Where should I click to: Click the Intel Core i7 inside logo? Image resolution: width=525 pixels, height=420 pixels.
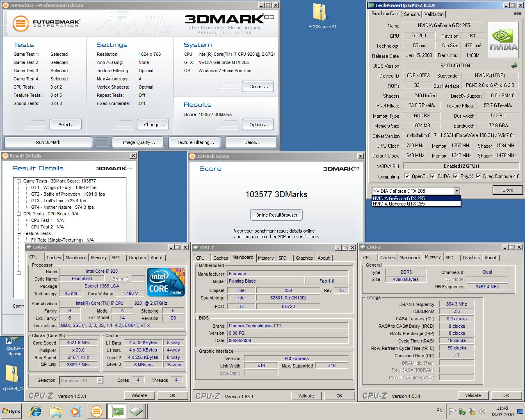click(166, 282)
